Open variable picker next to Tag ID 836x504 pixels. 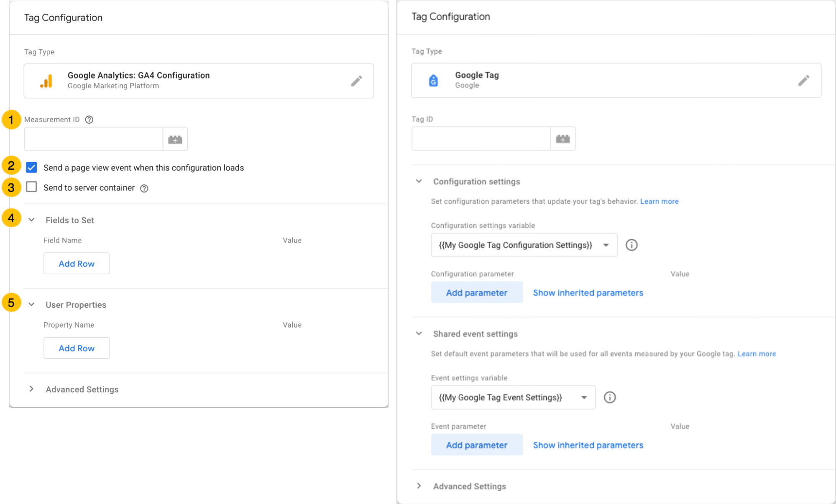(563, 139)
